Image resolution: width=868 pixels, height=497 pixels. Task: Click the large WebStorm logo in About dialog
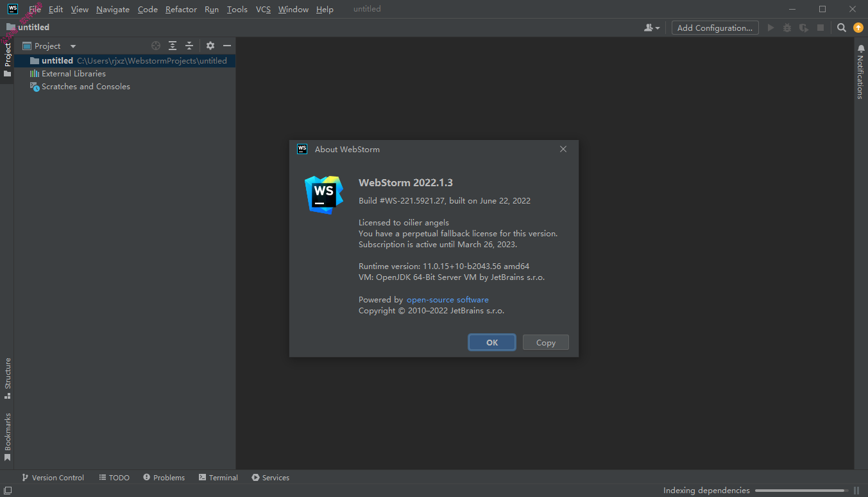pyautogui.click(x=323, y=195)
